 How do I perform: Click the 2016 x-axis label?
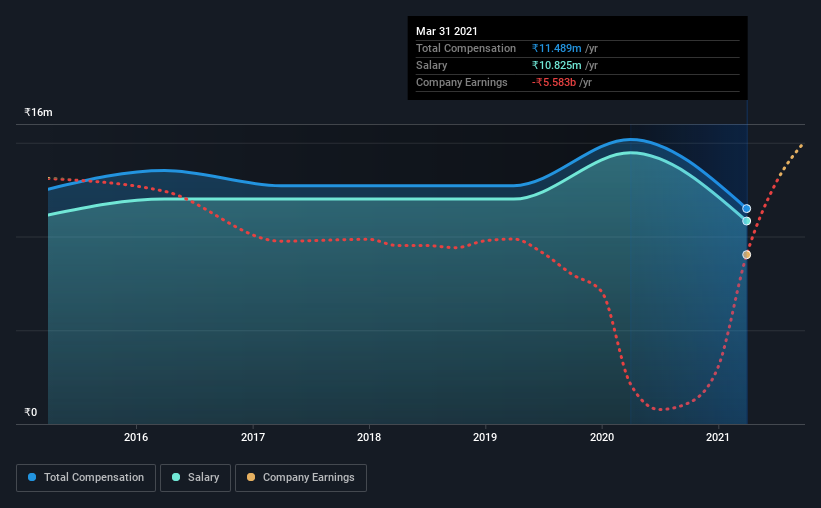[x=136, y=437]
